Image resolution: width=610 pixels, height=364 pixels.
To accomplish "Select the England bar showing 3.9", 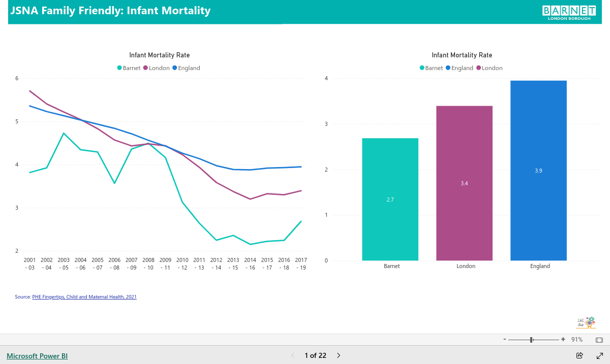I will click(x=539, y=171).
